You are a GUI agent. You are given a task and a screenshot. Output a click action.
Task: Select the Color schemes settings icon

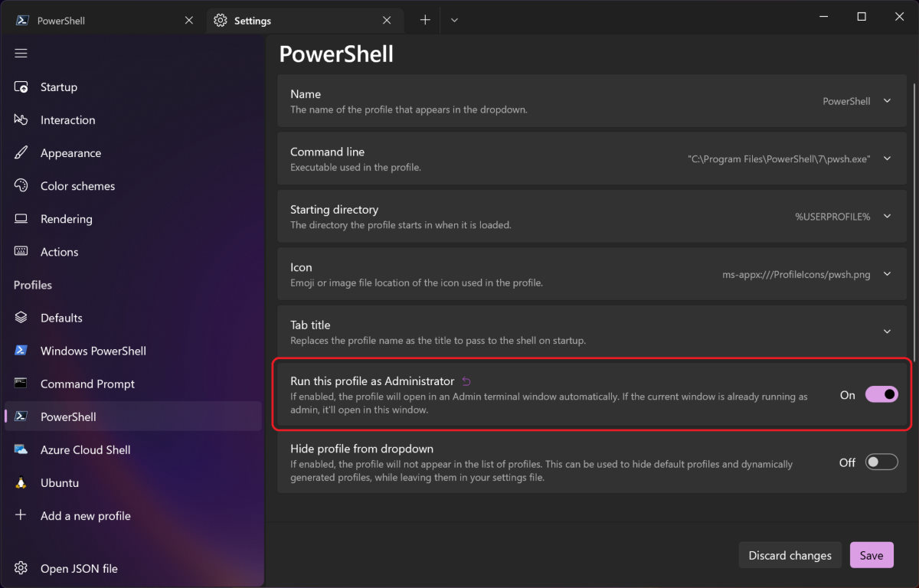coord(21,185)
